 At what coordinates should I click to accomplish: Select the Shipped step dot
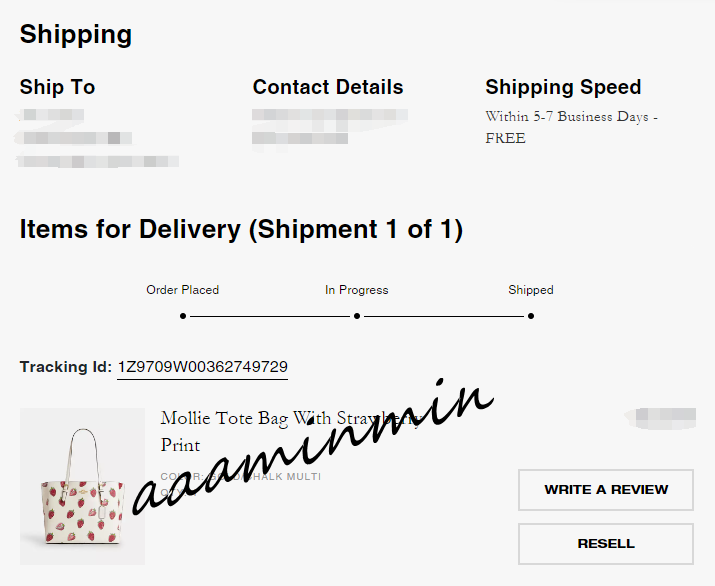coord(531,316)
